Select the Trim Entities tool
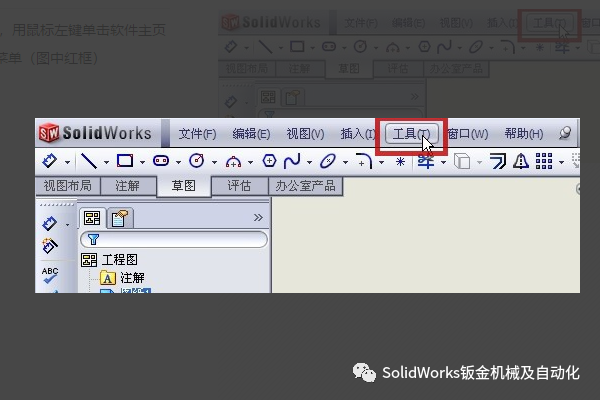 [426, 161]
